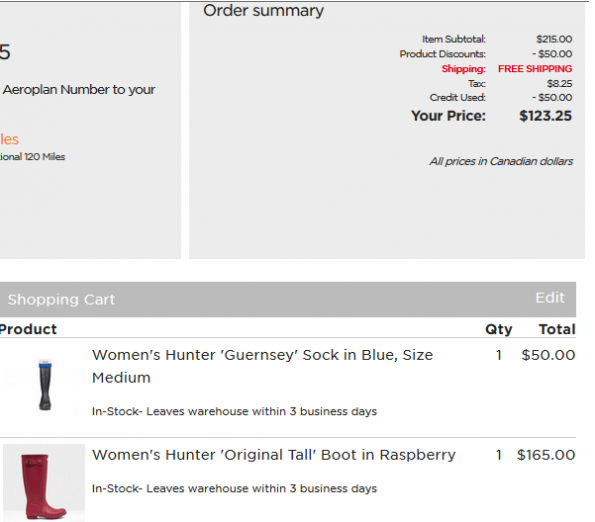Click the Order summary heading
The width and height of the screenshot is (595, 522).
(x=263, y=11)
